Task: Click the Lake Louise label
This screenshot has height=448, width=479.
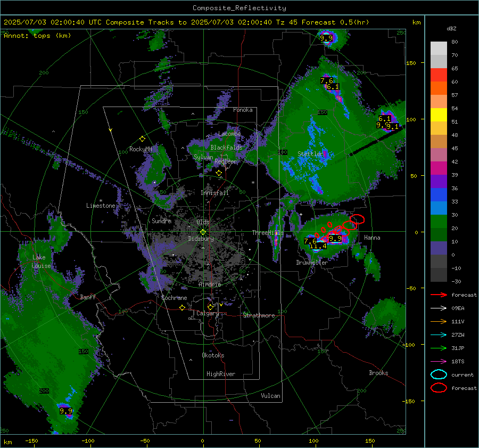Action: point(40,262)
